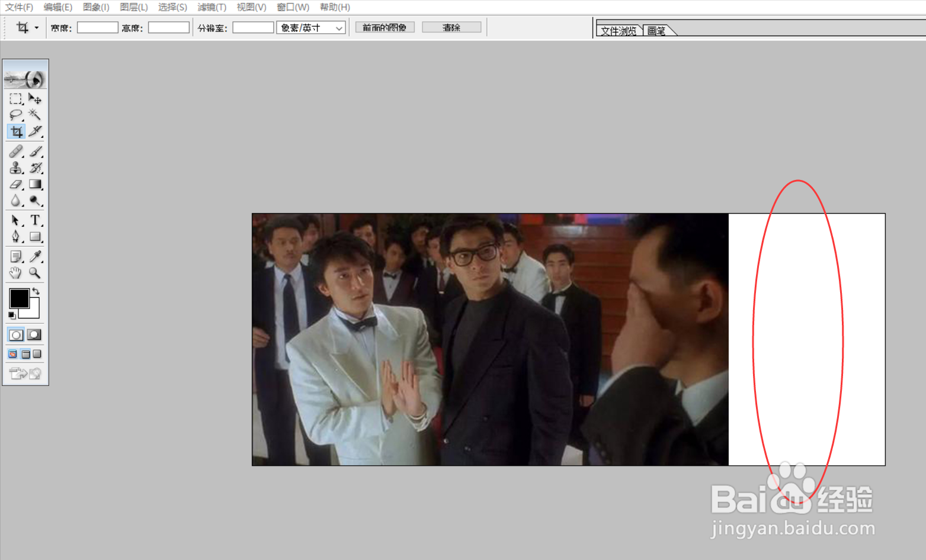926x560 pixels.
Task: Select the Path Selection tool
Action: tap(16, 220)
